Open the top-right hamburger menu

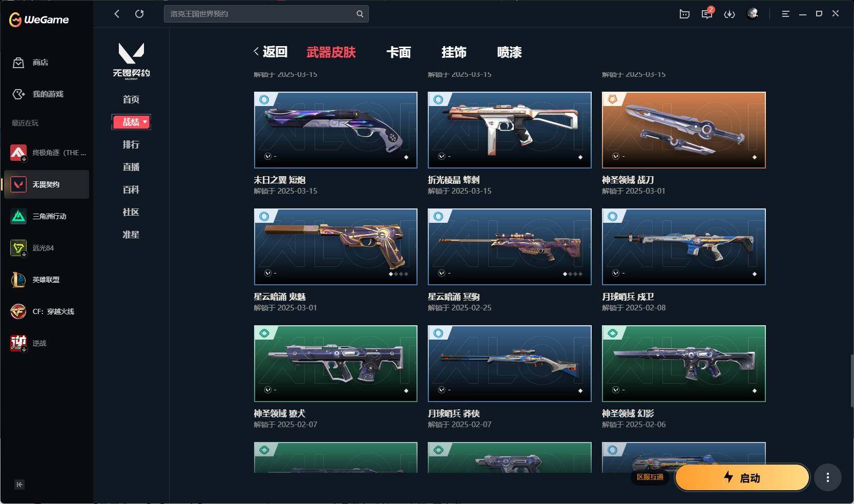click(x=785, y=14)
